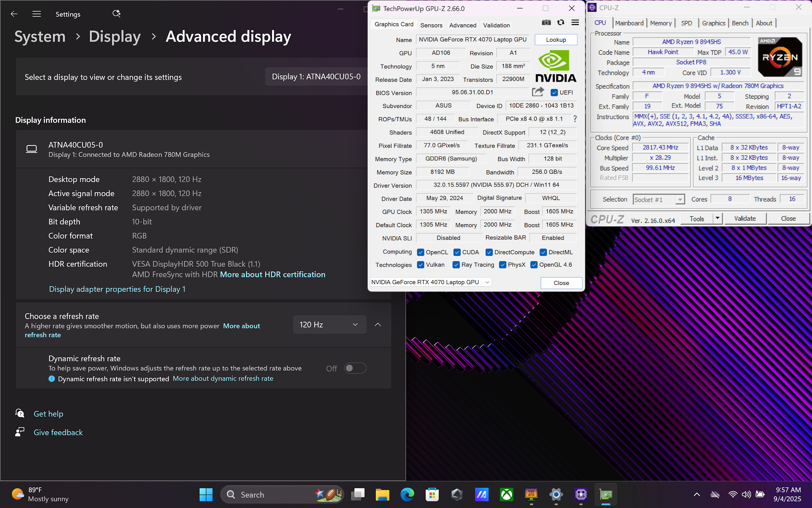Click the Ryzen 9 logo in CPU-Z

click(780, 57)
